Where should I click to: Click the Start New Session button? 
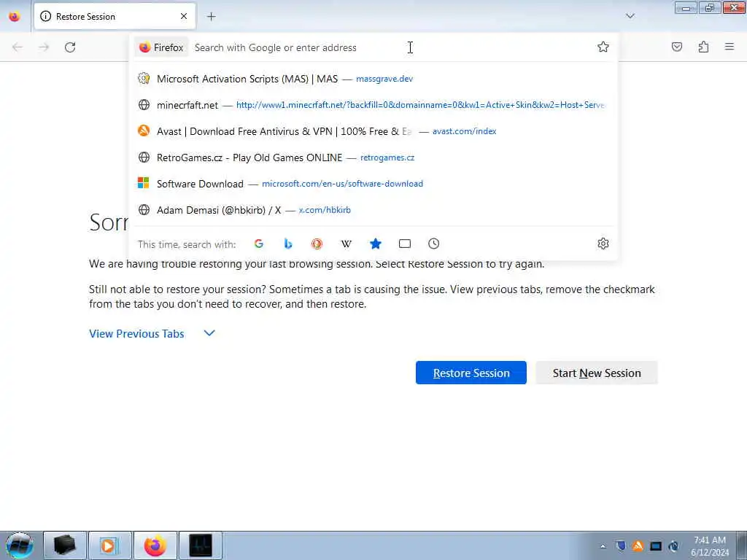click(597, 373)
